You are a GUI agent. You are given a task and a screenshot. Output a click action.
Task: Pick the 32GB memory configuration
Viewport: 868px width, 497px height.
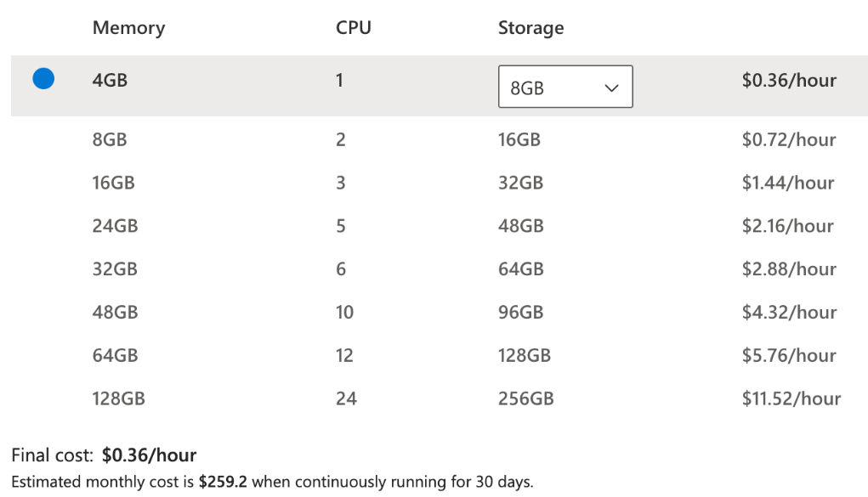(115, 269)
